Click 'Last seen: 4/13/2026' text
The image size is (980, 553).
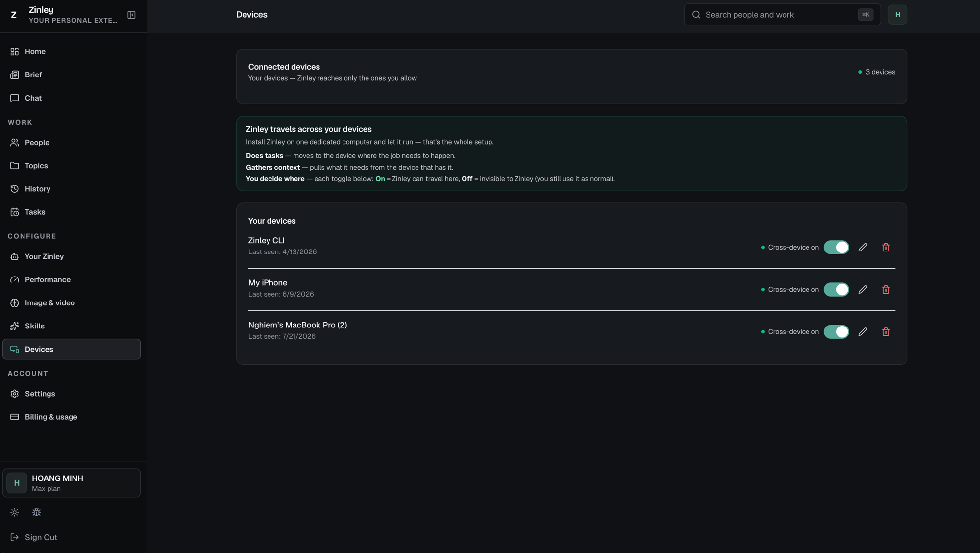point(282,252)
